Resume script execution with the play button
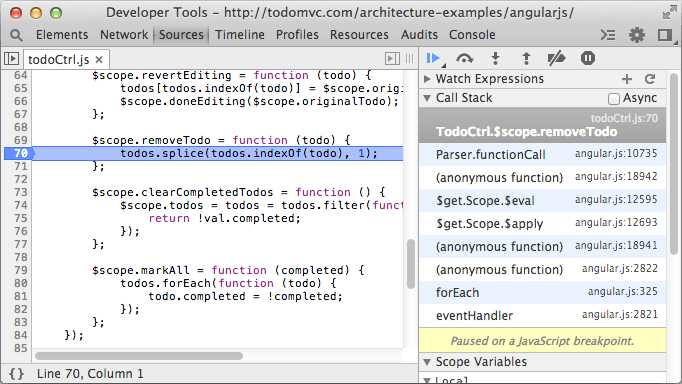The width and height of the screenshot is (682, 384). [x=433, y=58]
